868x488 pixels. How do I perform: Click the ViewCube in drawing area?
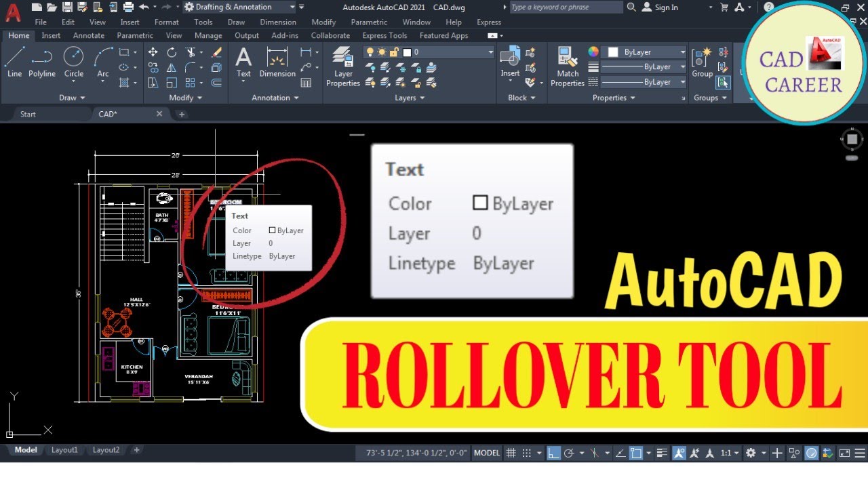tap(852, 140)
